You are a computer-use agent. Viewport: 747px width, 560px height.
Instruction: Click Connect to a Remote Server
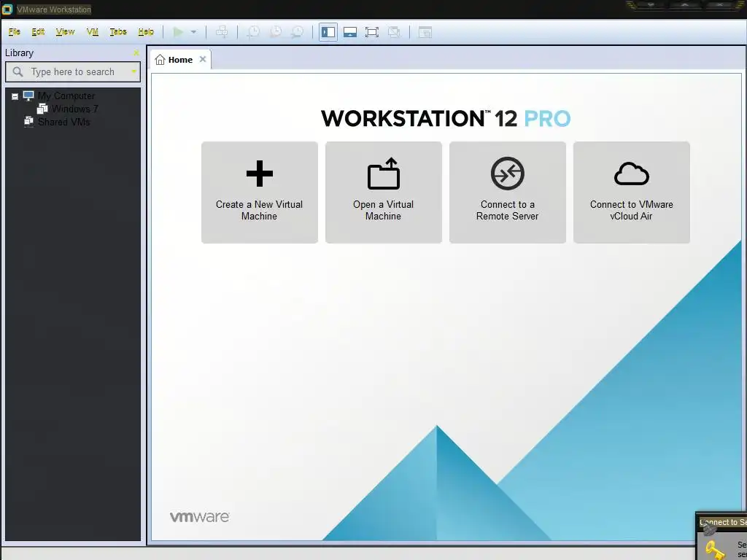click(508, 192)
